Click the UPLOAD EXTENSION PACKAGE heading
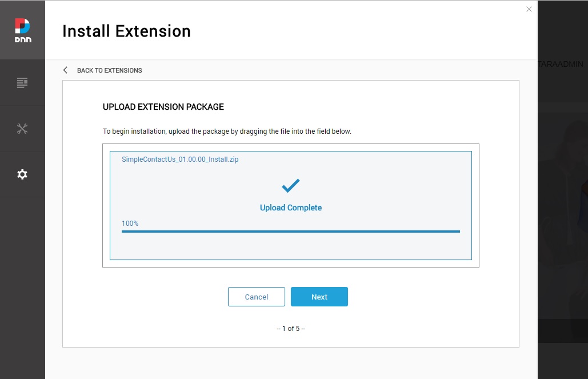588x379 pixels. point(163,107)
